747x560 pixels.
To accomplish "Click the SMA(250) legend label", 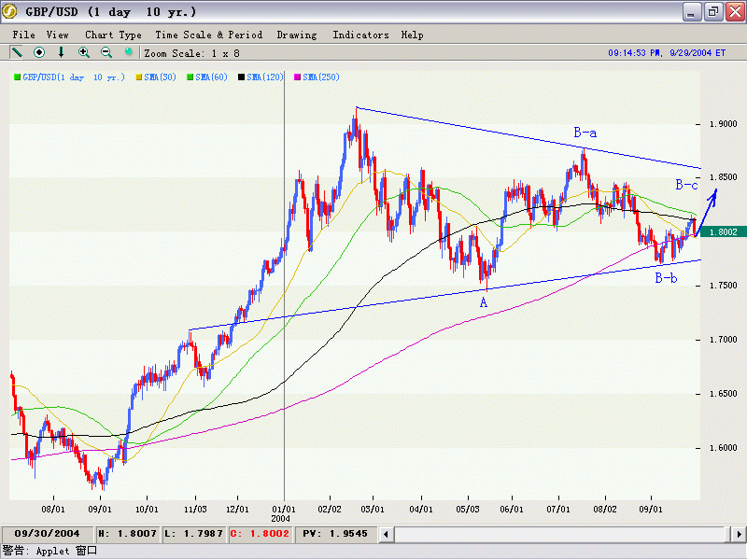I will pos(321,77).
